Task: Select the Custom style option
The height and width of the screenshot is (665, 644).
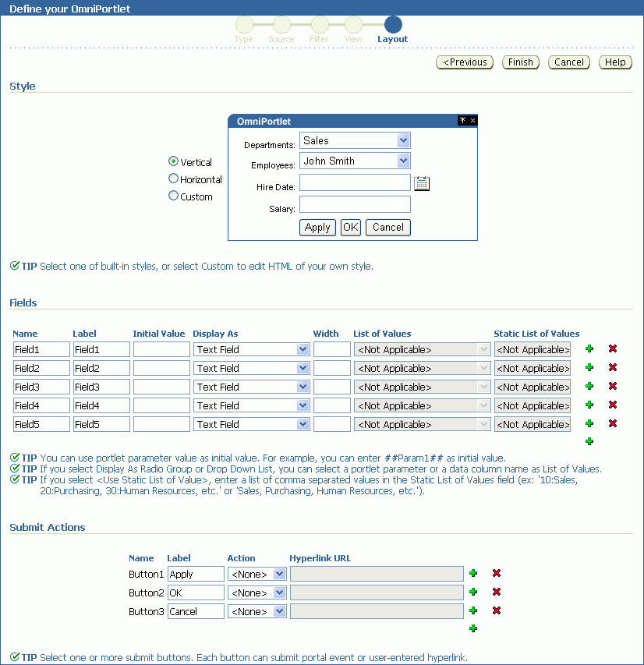Action: 172,195
